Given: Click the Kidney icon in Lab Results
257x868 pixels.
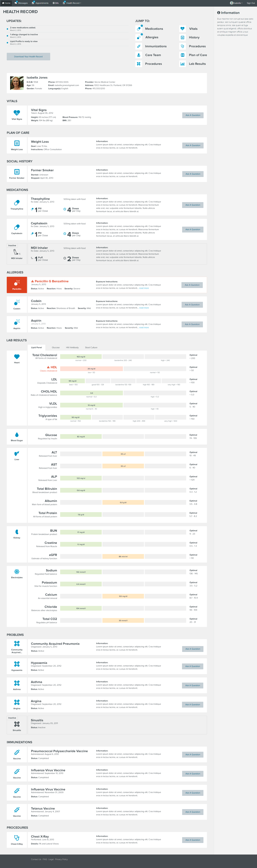Looking at the screenshot, I should (x=17, y=532).
